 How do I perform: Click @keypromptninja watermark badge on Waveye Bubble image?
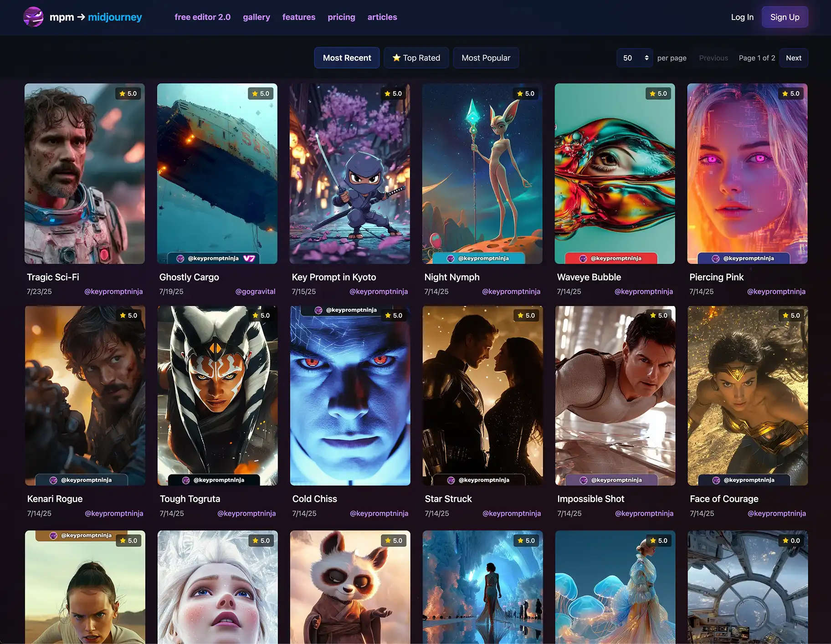[611, 258]
